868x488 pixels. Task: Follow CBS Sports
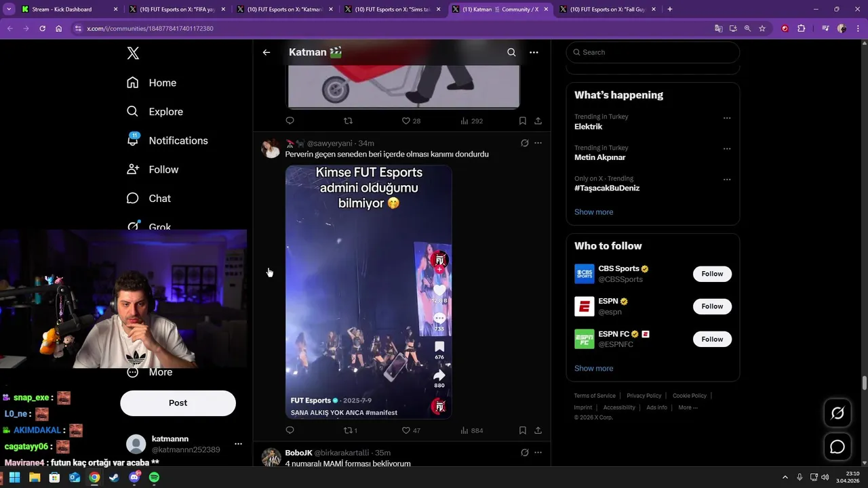(x=712, y=274)
